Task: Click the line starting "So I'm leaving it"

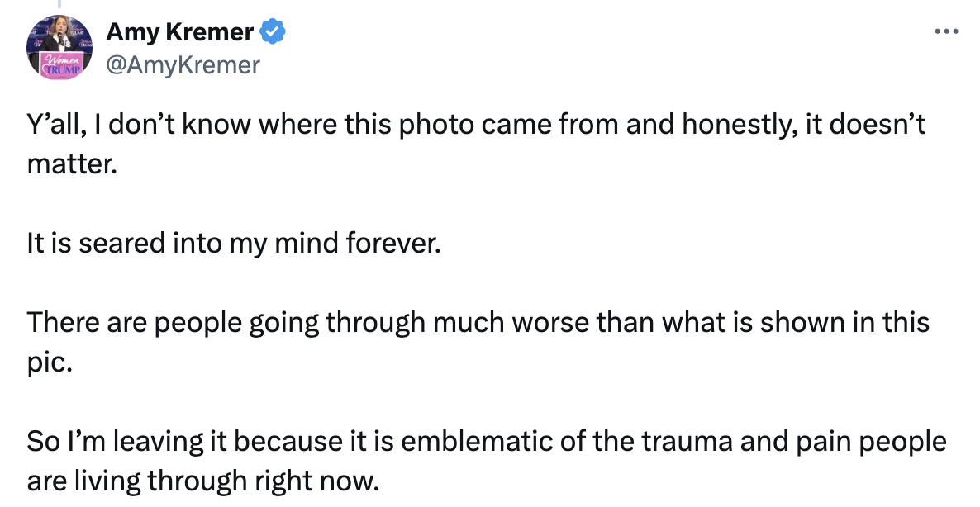Action: 486,441
